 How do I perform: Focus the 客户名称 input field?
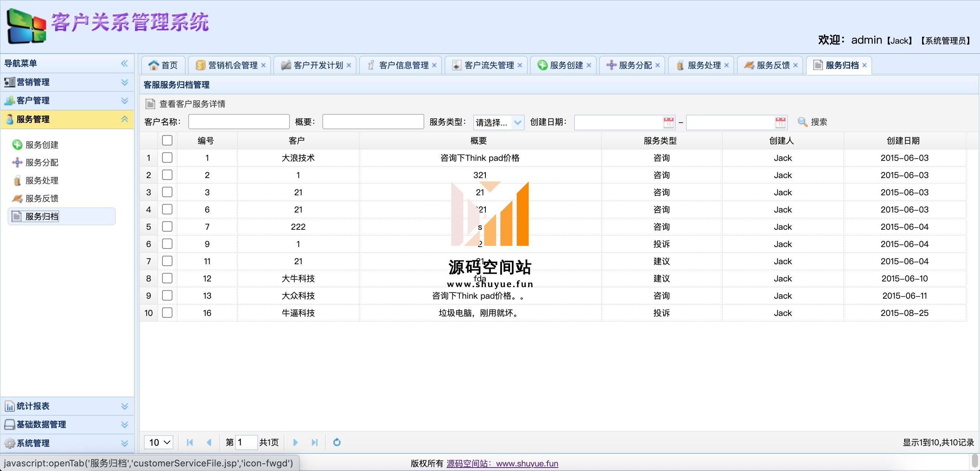239,122
